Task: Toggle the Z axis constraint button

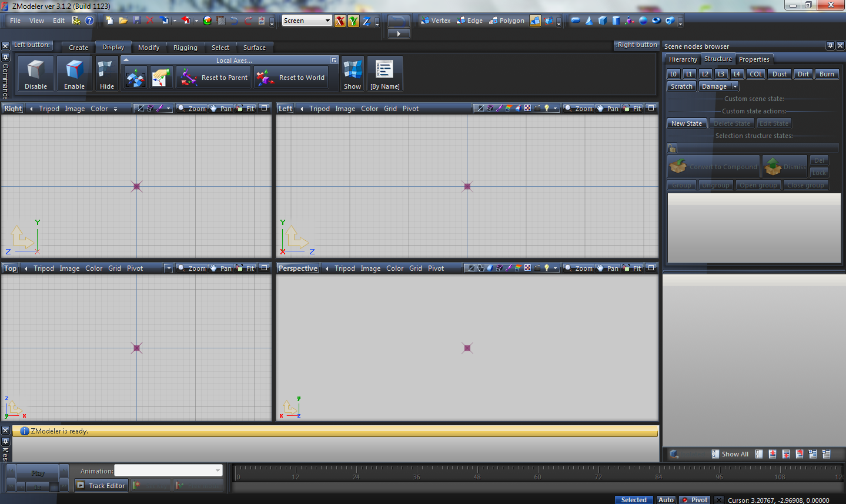Action: [x=366, y=21]
